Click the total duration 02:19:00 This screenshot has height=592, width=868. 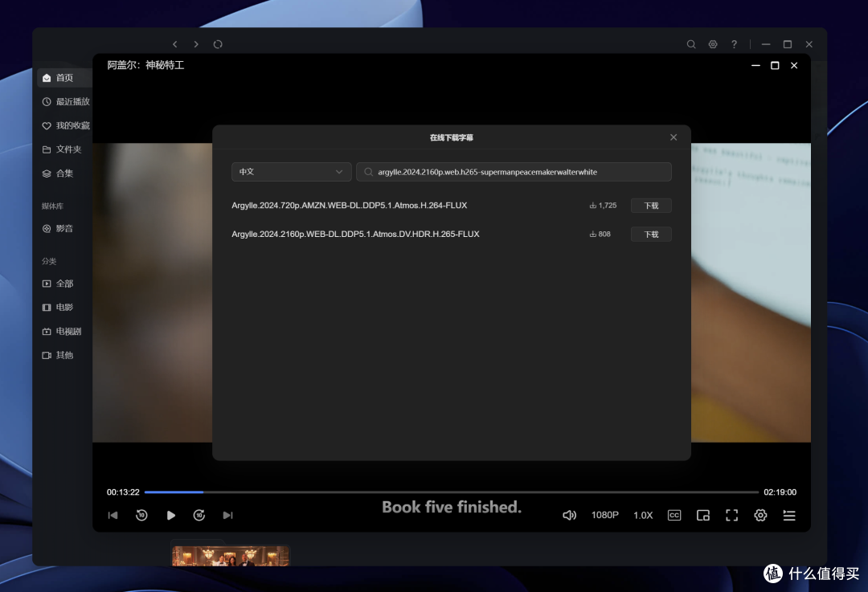click(x=780, y=492)
